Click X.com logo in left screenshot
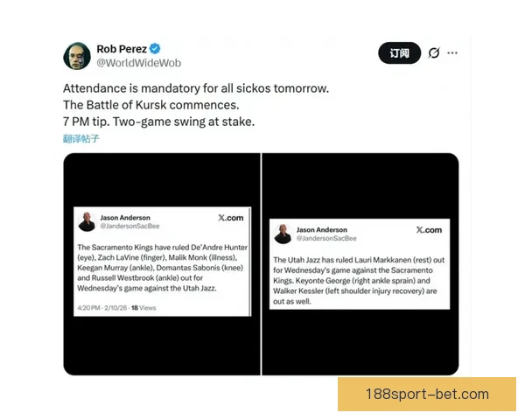The height and width of the screenshot is (420, 525). click(231, 218)
